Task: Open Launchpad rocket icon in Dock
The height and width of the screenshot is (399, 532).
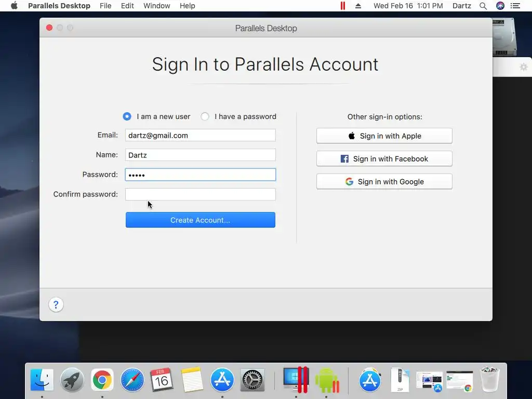Action: 72,380
